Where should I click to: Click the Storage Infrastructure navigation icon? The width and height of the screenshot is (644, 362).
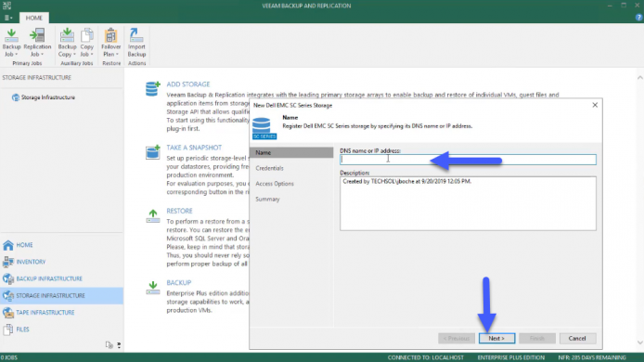pos(8,295)
